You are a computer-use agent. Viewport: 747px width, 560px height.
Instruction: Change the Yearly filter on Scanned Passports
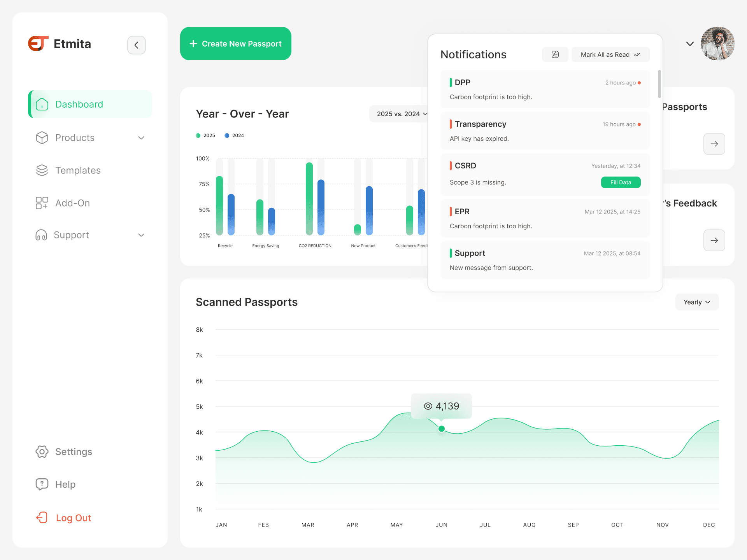(x=696, y=302)
